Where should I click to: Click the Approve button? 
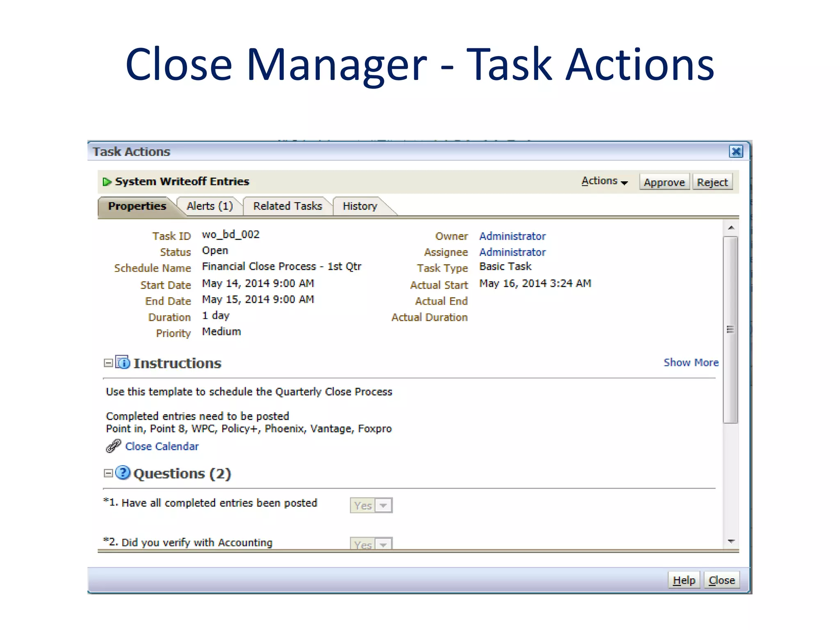click(664, 182)
